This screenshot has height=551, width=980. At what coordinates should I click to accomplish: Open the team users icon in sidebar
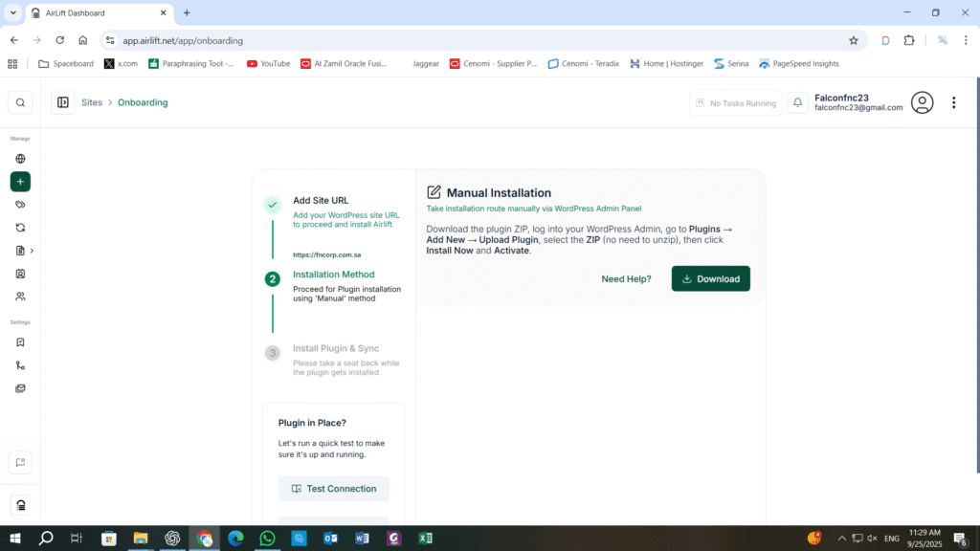pos(20,297)
